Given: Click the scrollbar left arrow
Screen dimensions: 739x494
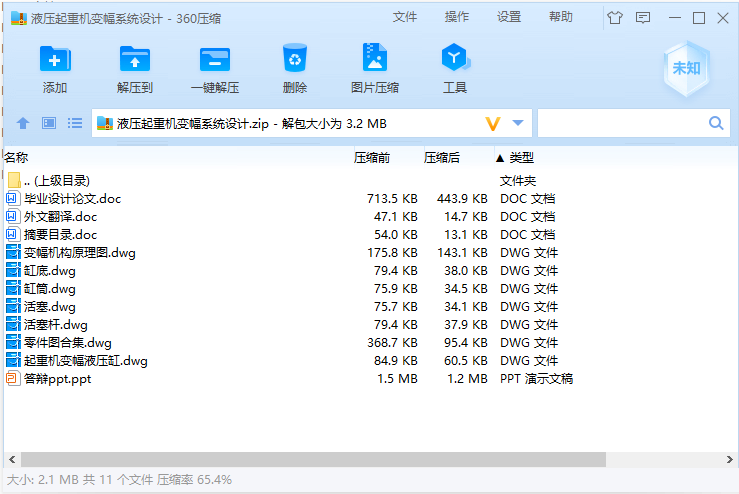Looking at the screenshot, I should click(x=12, y=459).
